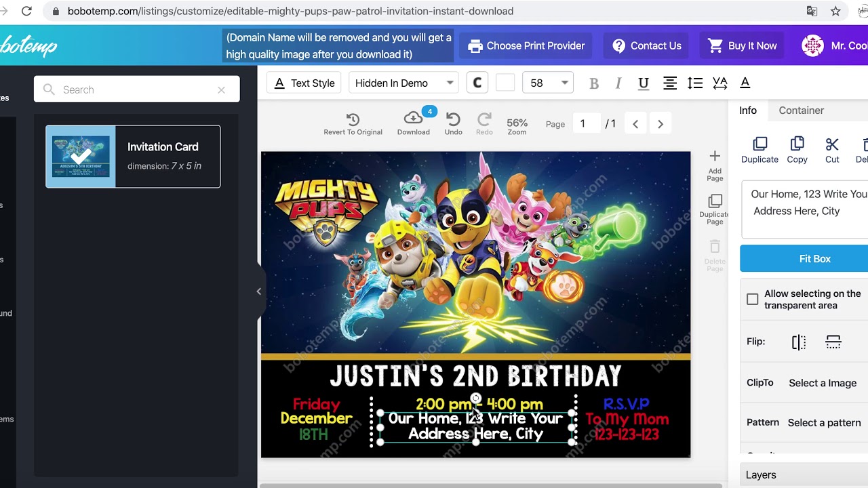Click the page number field

587,123
